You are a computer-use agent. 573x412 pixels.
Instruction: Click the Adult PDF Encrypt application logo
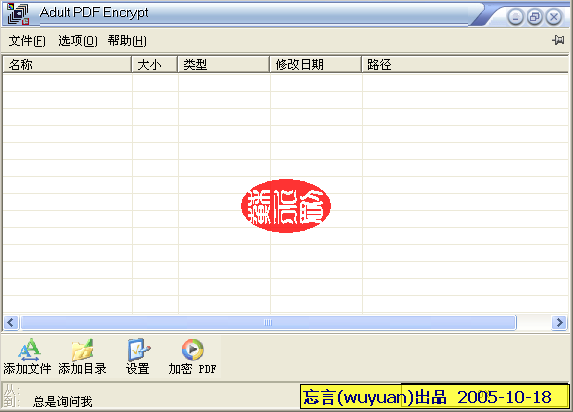[x=18, y=14]
